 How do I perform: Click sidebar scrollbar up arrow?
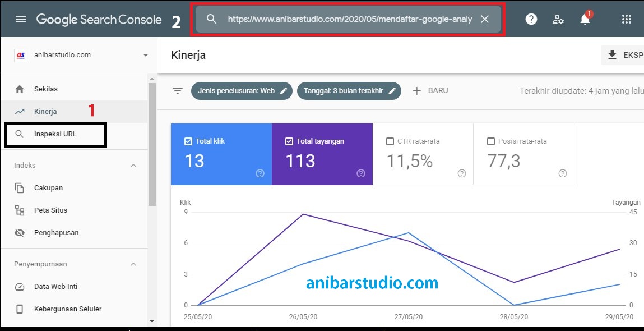click(152, 79)
